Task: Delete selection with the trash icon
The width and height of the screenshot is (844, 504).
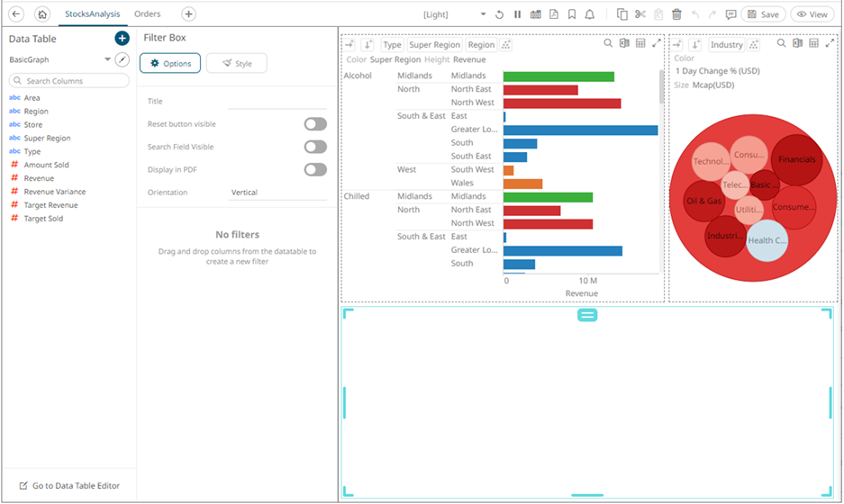Action: point(676,14)
